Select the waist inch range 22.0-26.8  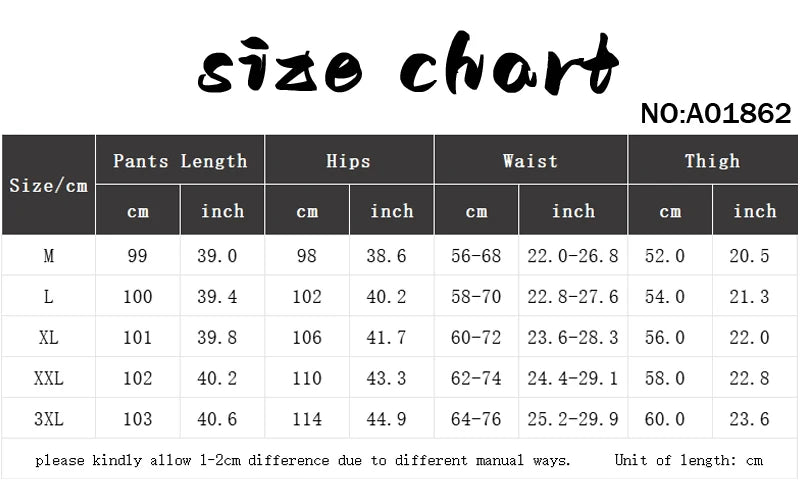[x=573, y=257]
